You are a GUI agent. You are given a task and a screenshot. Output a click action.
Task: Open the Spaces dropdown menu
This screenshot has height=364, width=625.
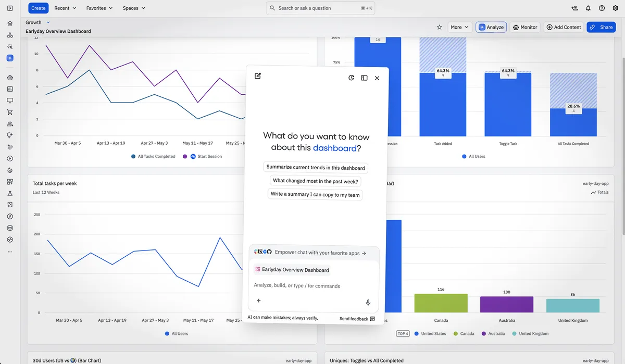click(x=134, y=8)
